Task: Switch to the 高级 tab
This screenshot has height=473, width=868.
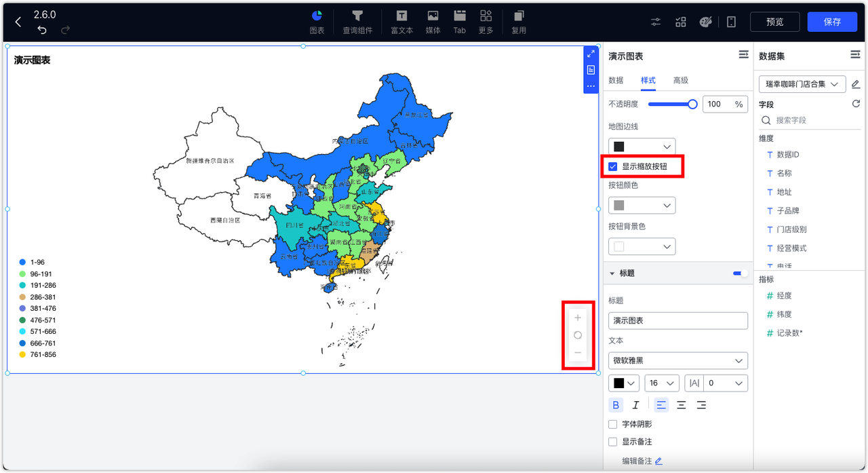Action: (x=680, y=80)
